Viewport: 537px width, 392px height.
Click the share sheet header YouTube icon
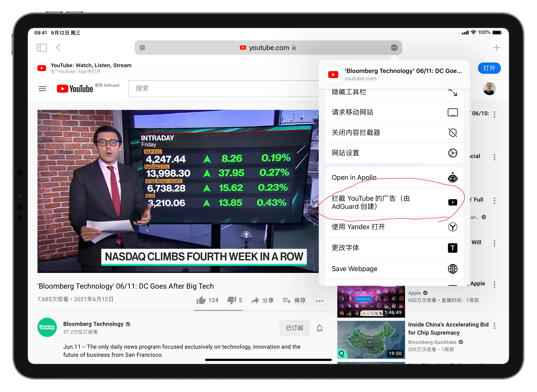coord(333,75)
